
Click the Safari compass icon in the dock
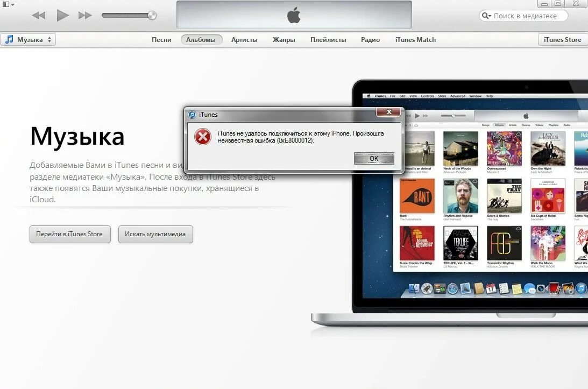(x=452, y=288)
